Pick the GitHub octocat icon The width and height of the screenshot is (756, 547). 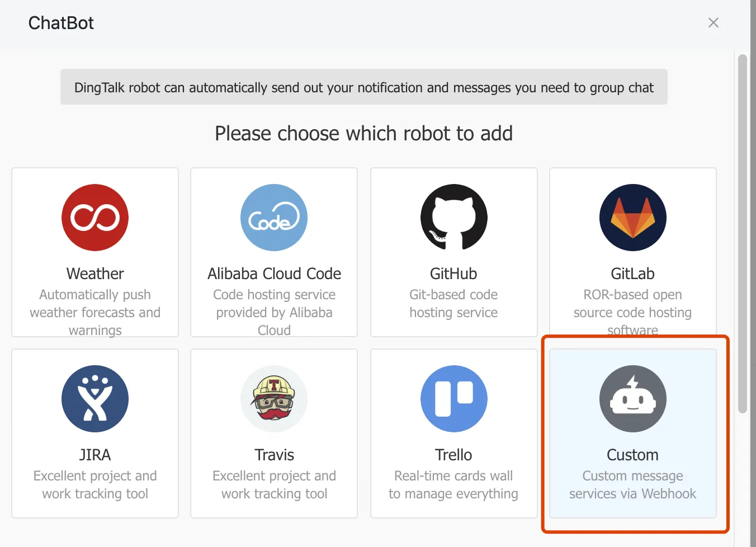coord(453,218)
